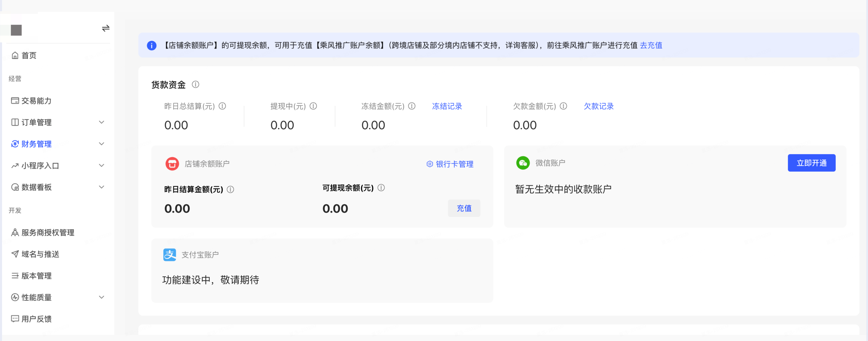
Task: Expand the 性能质量 sidebar chevron
Action: pos(101,297)
